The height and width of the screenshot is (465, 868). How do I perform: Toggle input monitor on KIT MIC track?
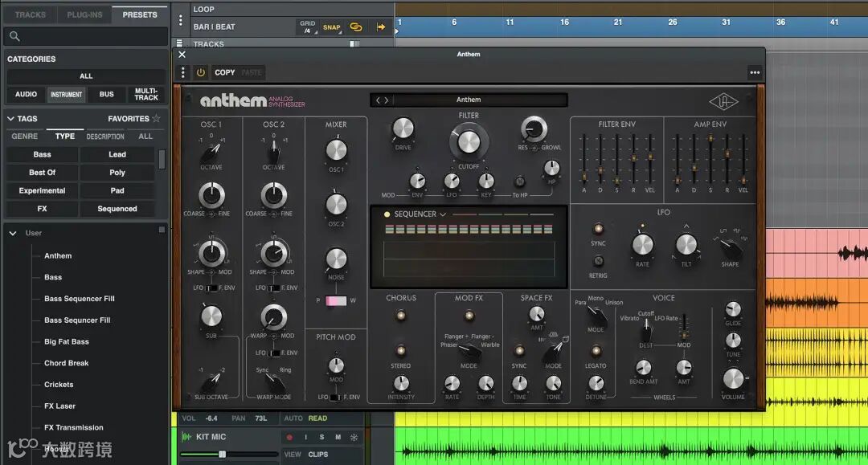305,438
